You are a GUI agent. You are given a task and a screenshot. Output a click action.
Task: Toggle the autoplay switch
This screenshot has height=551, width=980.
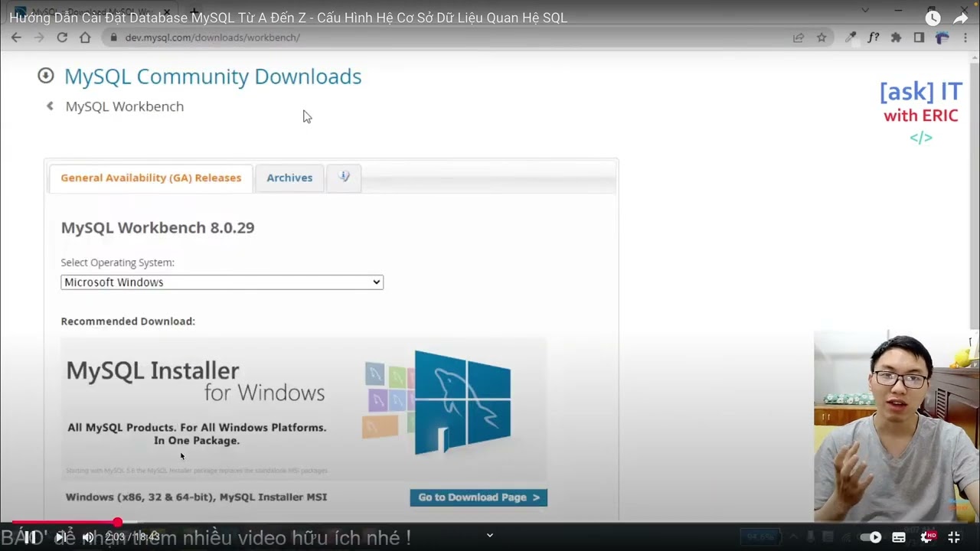[871, 537]
